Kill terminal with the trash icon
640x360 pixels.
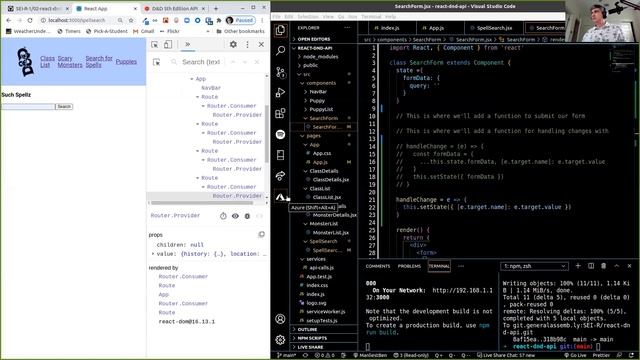(603, 266)
